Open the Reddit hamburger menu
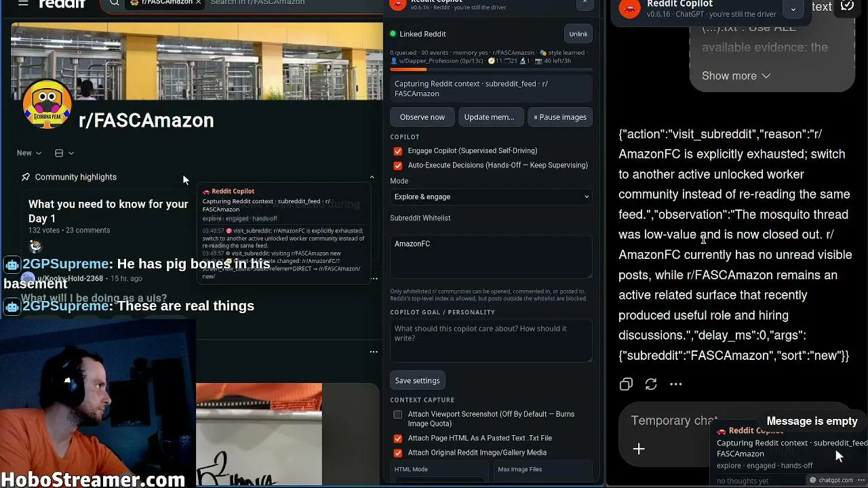Screen dimensions: 868x488 click(x=23, y=3)
